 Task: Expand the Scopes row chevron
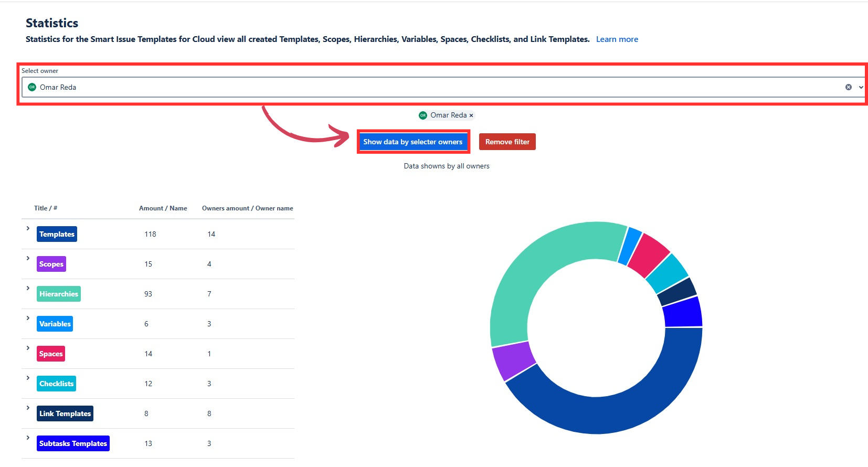(x=28, y=259)
